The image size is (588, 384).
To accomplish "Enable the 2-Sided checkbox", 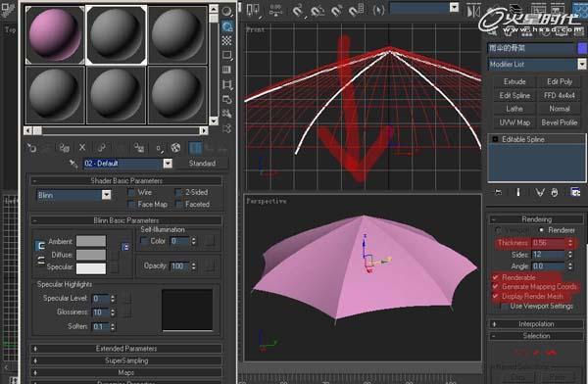I will 178,193.
